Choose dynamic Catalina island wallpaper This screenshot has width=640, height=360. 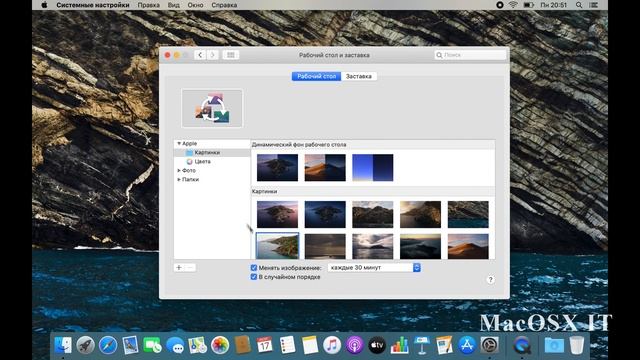[x=278, y=167]
